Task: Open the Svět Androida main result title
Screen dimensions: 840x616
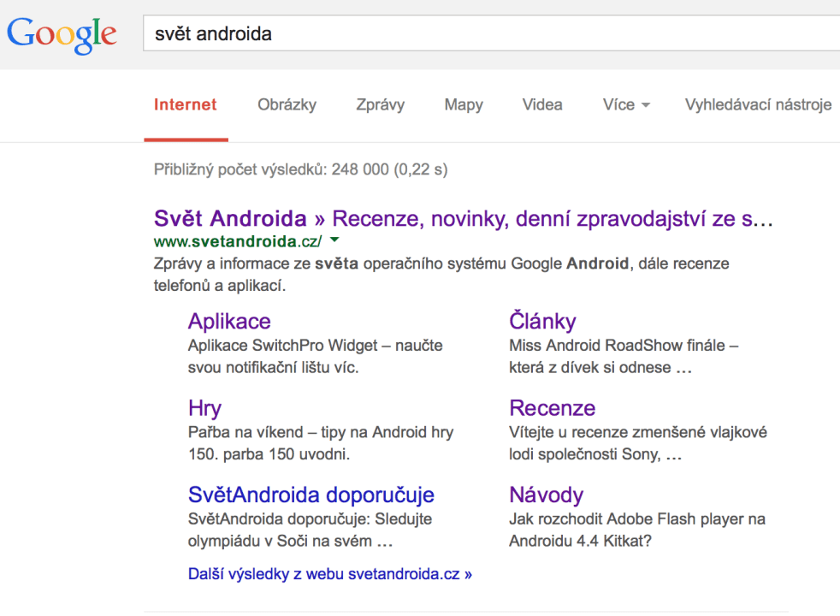Action: 464,219
